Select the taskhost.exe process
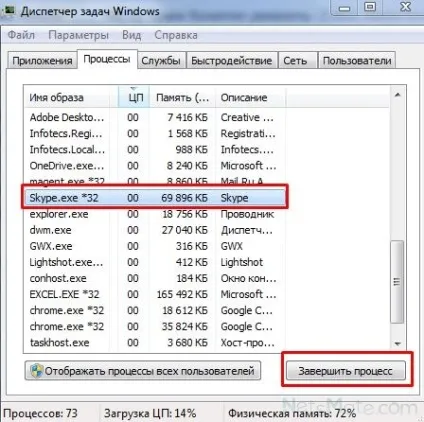The height and width of the screenshot is (422, 424). point(155,342)
